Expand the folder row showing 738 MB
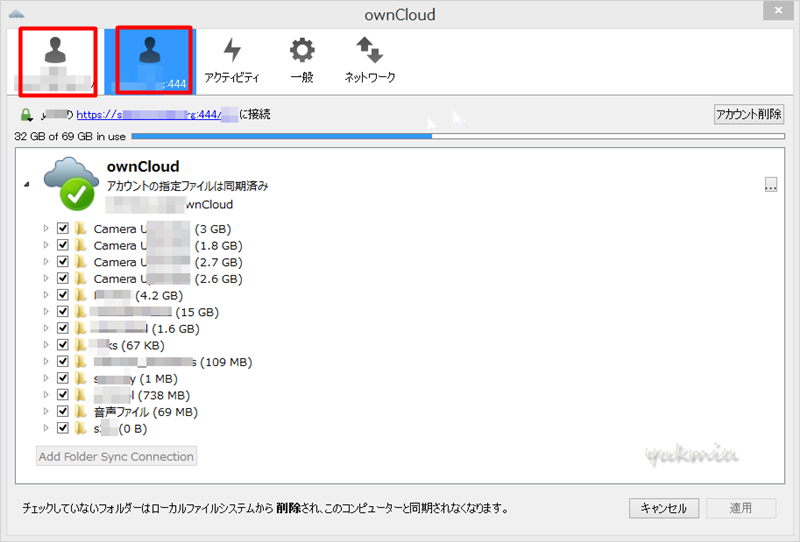 click(x=45, y=395)
